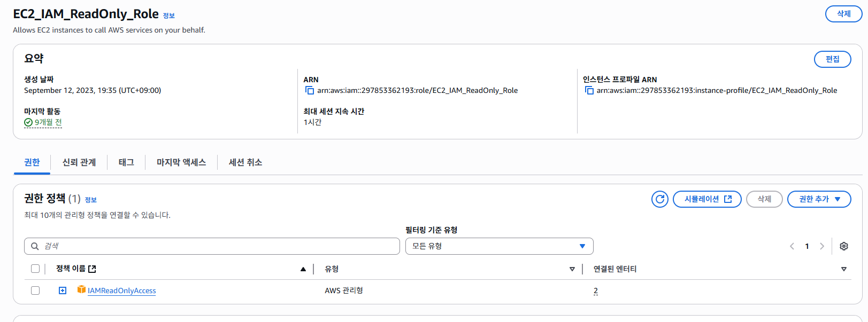Click the 정보 link next to role name
Image resolution: width=868 pixels, height=322 pixels.
coord(169,16)
